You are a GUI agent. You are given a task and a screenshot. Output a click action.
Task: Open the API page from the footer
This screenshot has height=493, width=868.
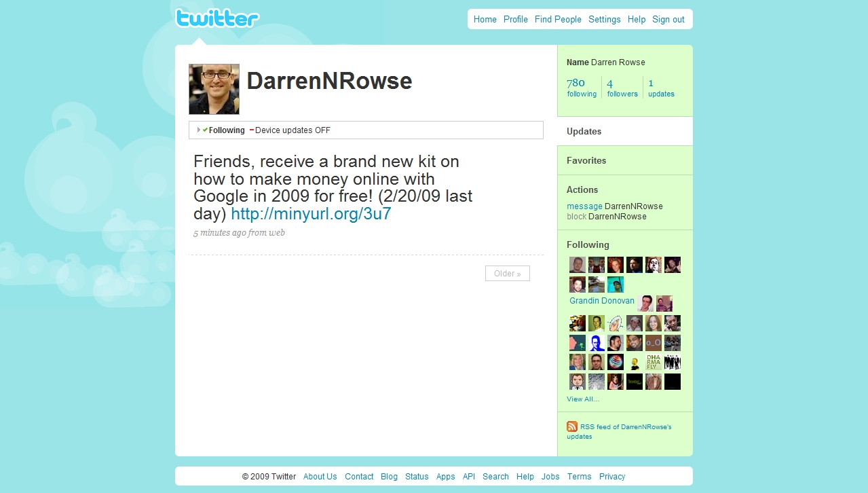(x=468, y=476)
